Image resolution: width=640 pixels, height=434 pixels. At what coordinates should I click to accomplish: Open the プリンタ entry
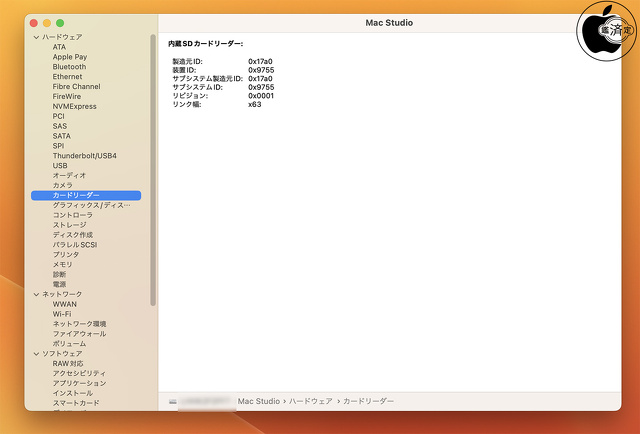pyautogui.click(x=66, y=254)
